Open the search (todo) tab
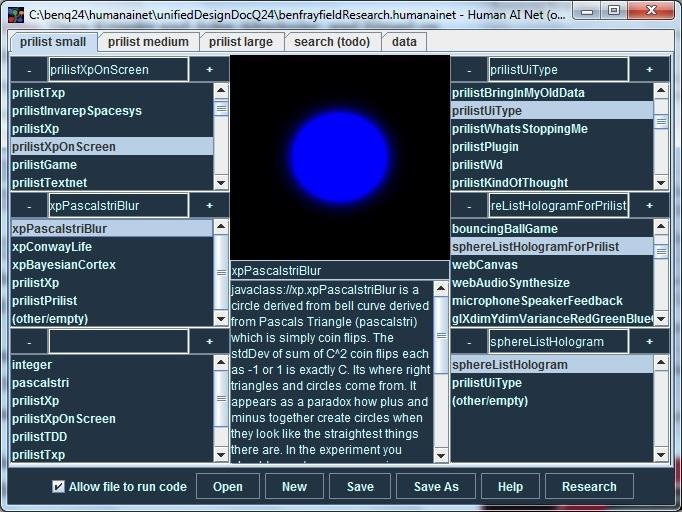 click(x=332, y=42)
